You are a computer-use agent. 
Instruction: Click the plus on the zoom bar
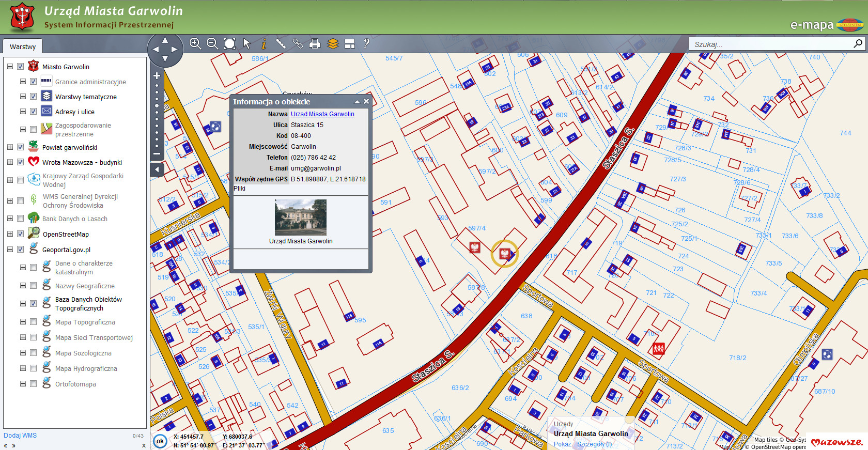click(157, 76)
